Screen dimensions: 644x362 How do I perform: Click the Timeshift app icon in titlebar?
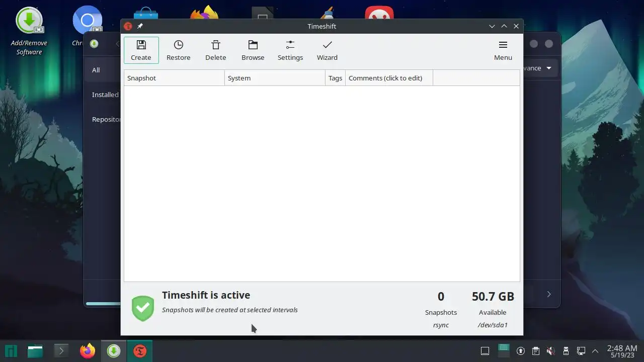128,26
